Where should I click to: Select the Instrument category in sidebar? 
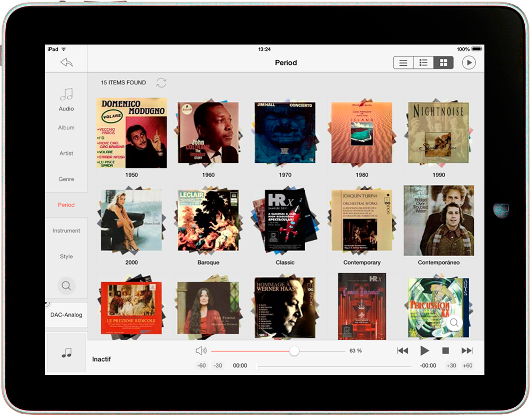(66, 231)
